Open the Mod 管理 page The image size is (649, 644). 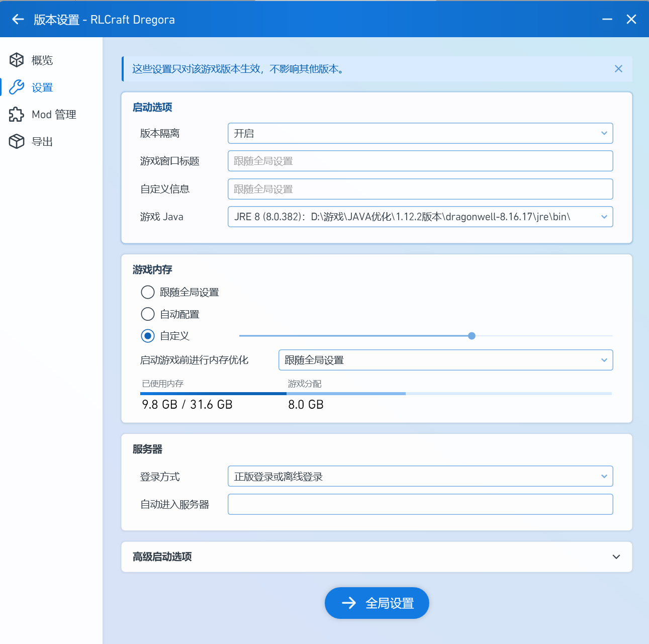pyautogui.click(x=53, y=115)
